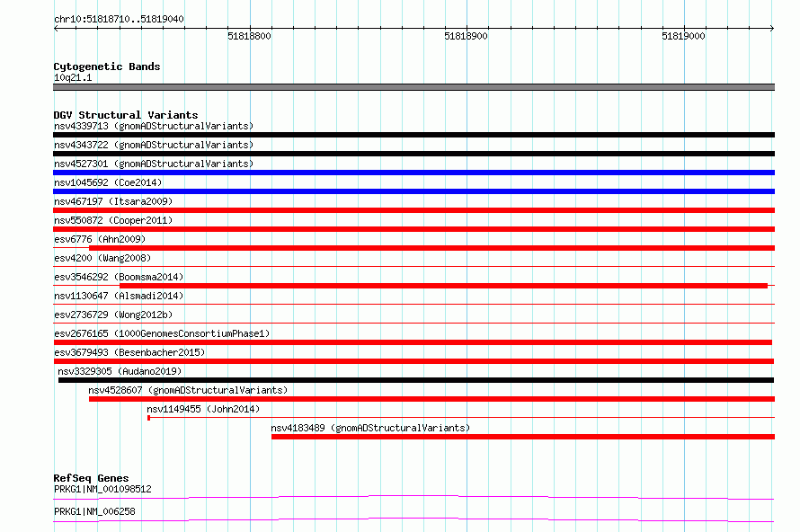The width and height of the screenshot is (800, 532).
Task: Open esv2676165 1000GenomesConsortiumPhase1 label
Action: tap(162, 333)
